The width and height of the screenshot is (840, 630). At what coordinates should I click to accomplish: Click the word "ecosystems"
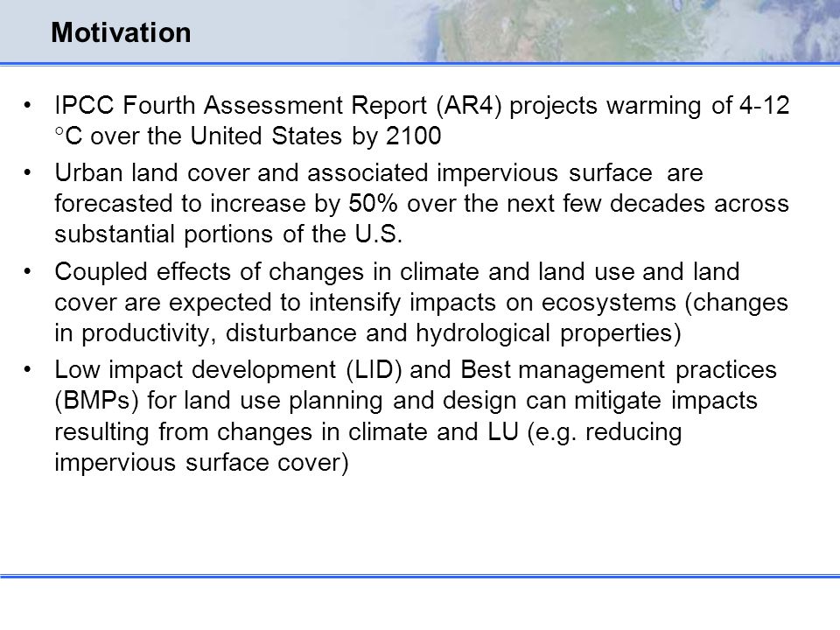(609, 303)
